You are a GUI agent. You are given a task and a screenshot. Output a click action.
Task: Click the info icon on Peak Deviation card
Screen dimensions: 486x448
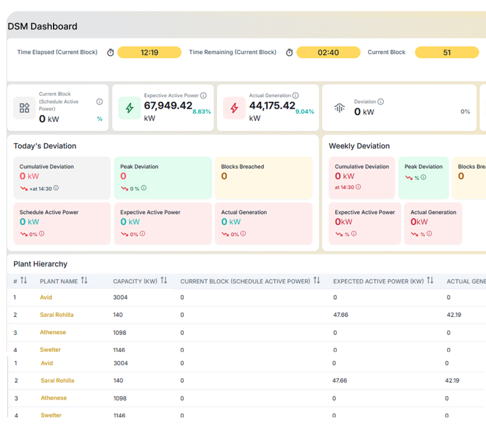coord(143,189)
